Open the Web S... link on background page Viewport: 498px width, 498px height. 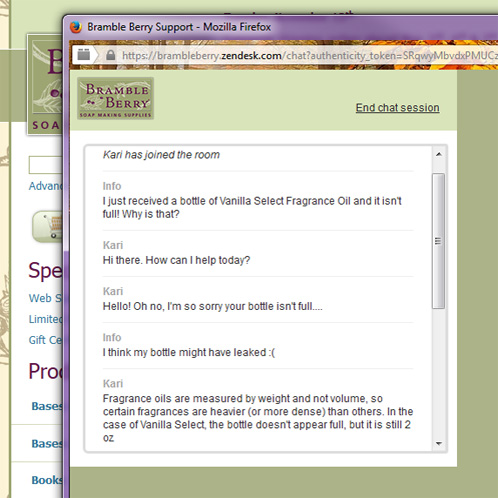(x=45, y=298)
